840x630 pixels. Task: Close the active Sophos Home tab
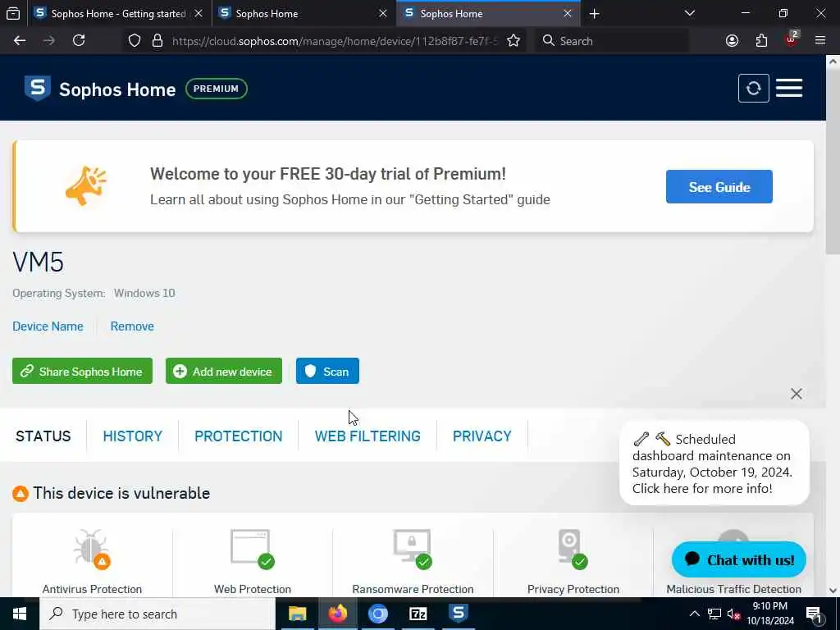point(568,14)
